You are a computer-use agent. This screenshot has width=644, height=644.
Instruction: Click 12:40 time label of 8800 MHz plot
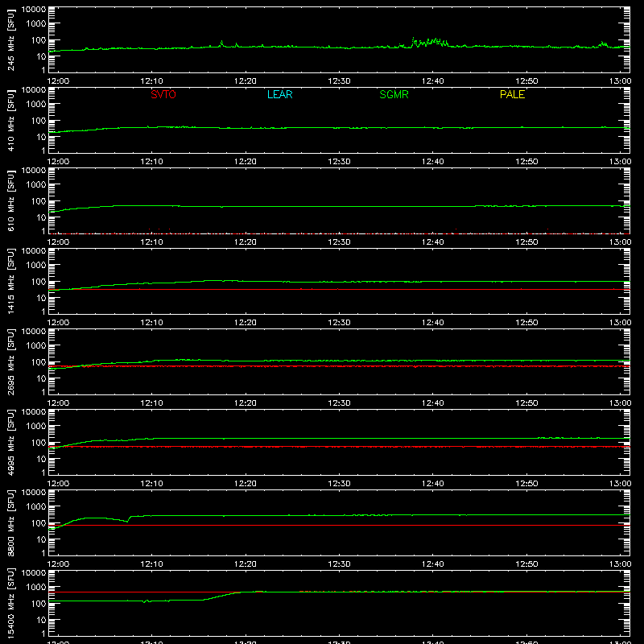click(432, 564)
